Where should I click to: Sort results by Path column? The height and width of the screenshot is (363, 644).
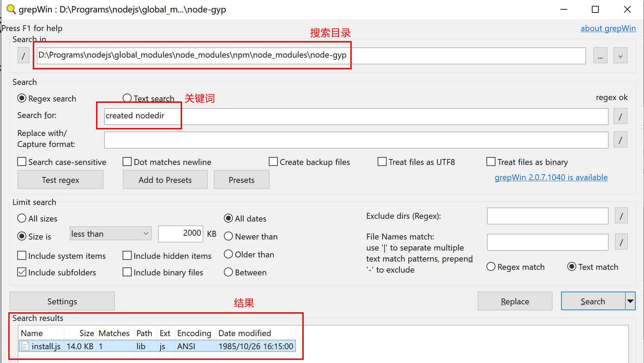(x=145, y=333)
